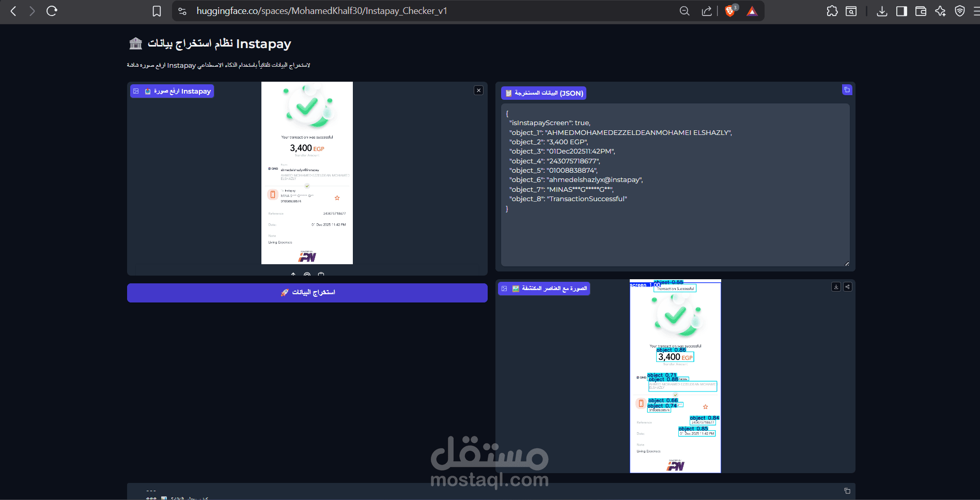Click the copy icon on bottom panel
Image resolution: width=980 pixels, height=500 pixels.
click(x=847, y=491)
